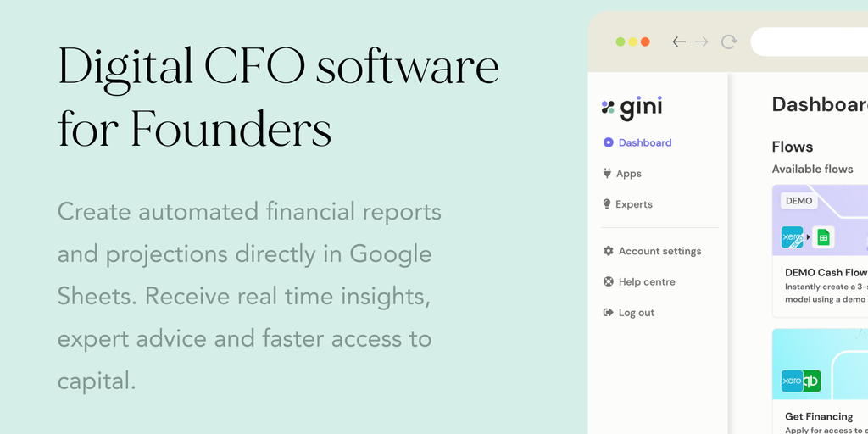Open the Dashboard sidebar item

644,143
